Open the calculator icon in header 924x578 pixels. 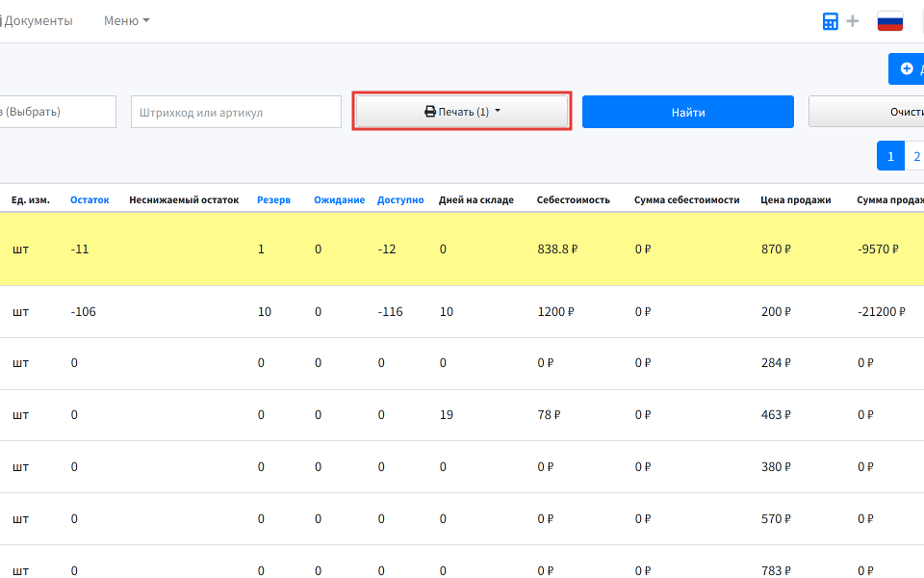click(830, 21)
